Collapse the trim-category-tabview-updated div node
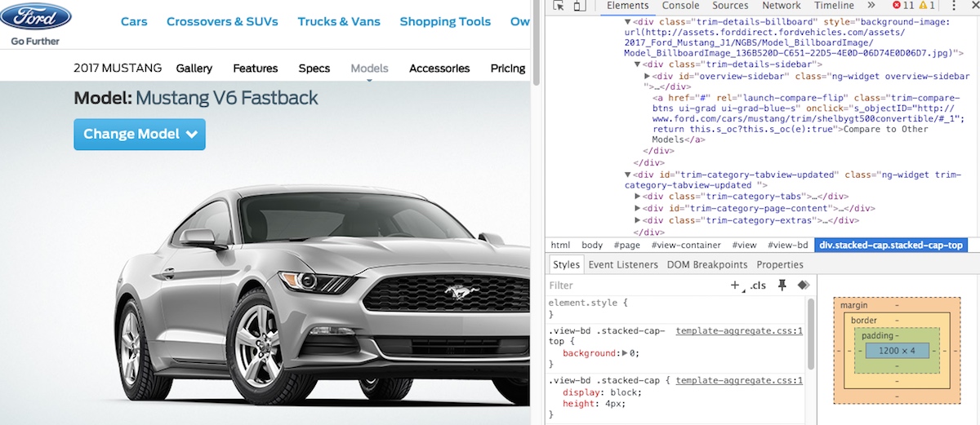 [x=627, y=175]
